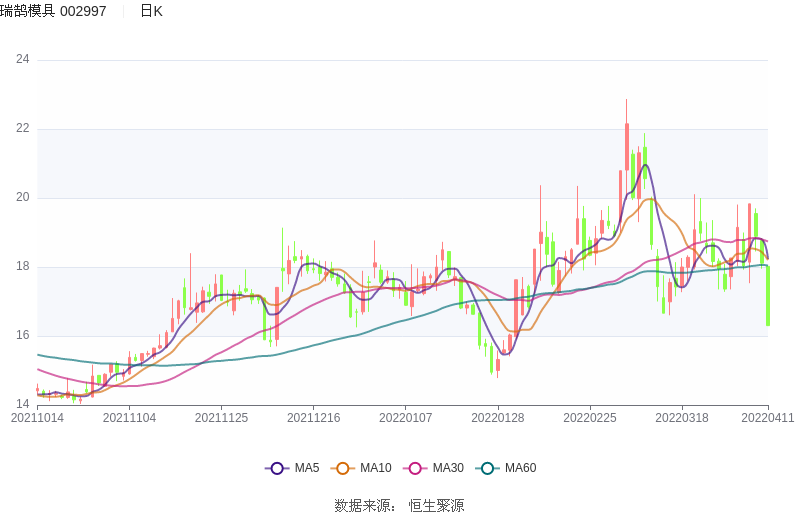Hide the MA10 line using its legend text
Image resolution: width=800 pixels, height=517 pixels.
375,468
